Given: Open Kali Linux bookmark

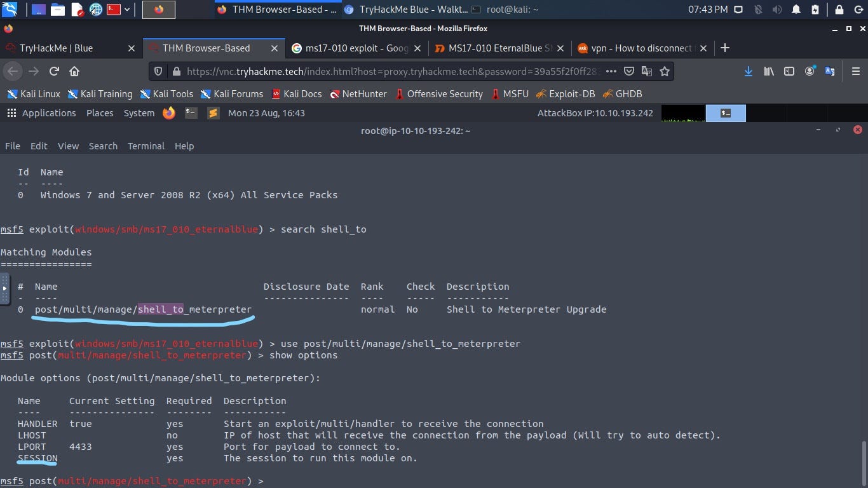Looking at the screenshot, I should 34,93.
